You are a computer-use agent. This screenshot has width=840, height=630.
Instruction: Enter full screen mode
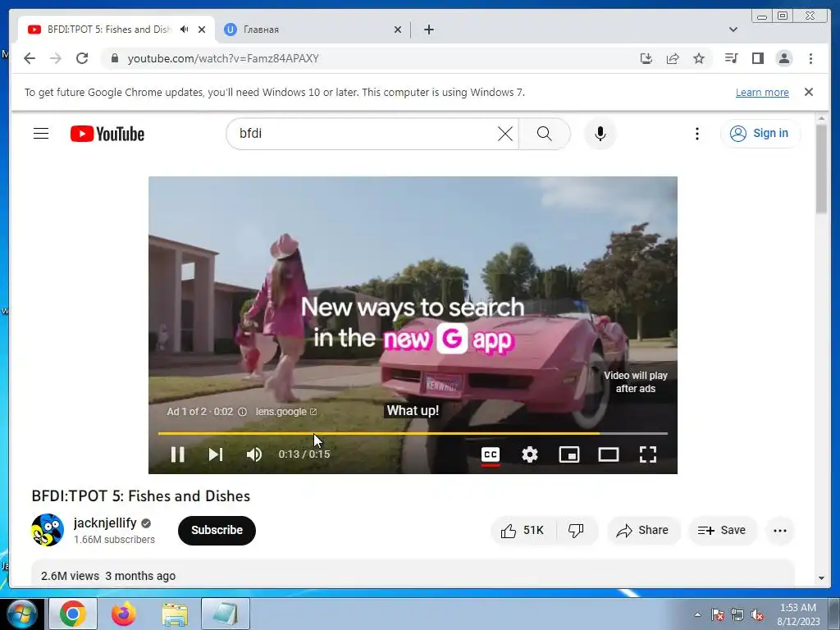(x=648, y=454)
